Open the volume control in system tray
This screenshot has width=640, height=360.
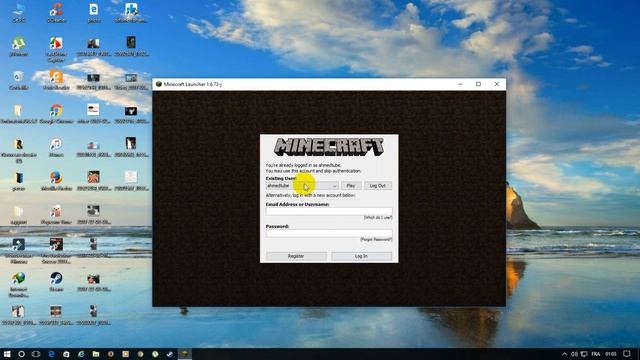coord(574,354)
